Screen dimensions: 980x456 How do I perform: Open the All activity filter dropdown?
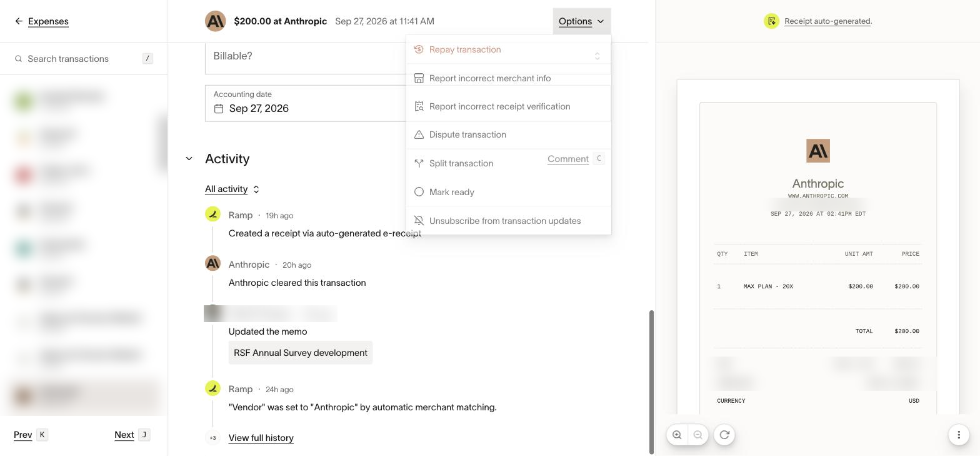point(232,189)
